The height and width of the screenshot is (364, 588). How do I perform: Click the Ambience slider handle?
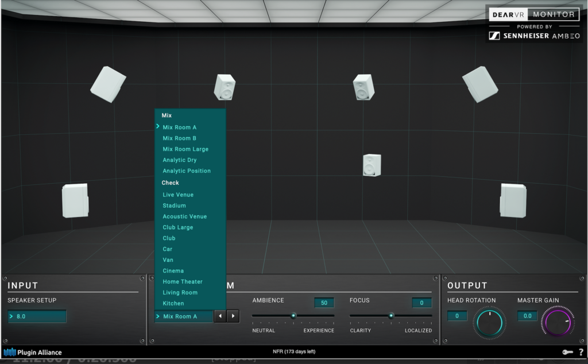pos(293,315)
